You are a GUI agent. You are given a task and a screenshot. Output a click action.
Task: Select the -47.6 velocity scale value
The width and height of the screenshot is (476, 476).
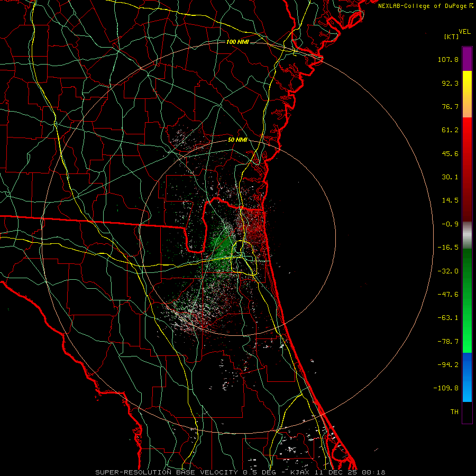[x=448, y=295]
